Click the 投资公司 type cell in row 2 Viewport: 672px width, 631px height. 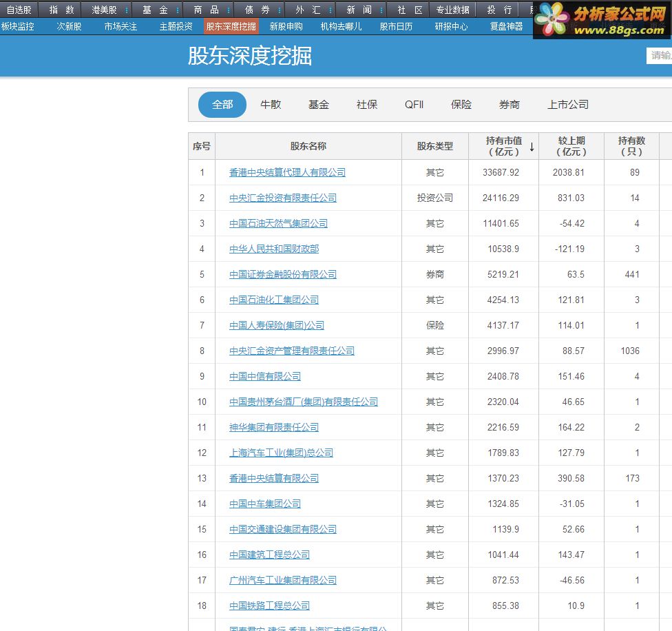[x=435, y=198]
